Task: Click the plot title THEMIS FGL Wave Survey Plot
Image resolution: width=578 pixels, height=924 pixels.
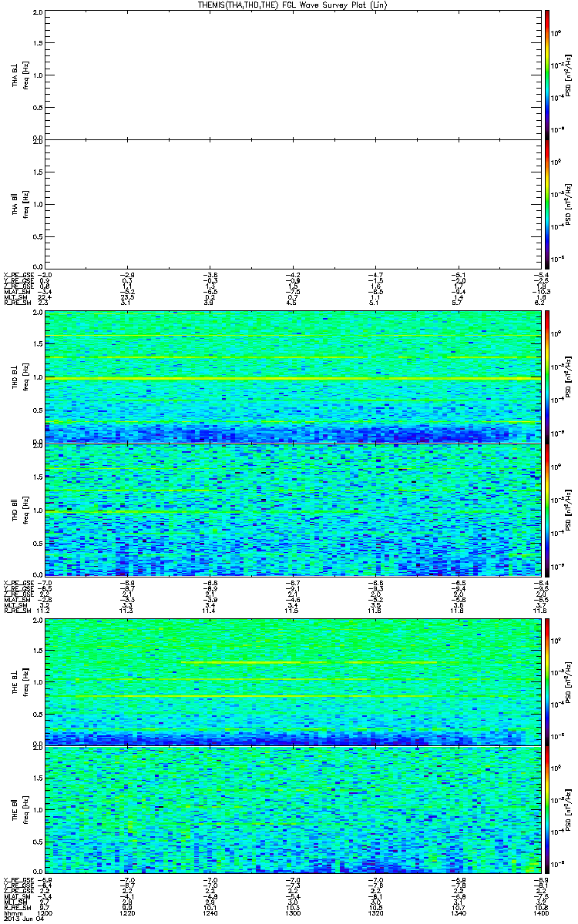Action: pos(292,5)
